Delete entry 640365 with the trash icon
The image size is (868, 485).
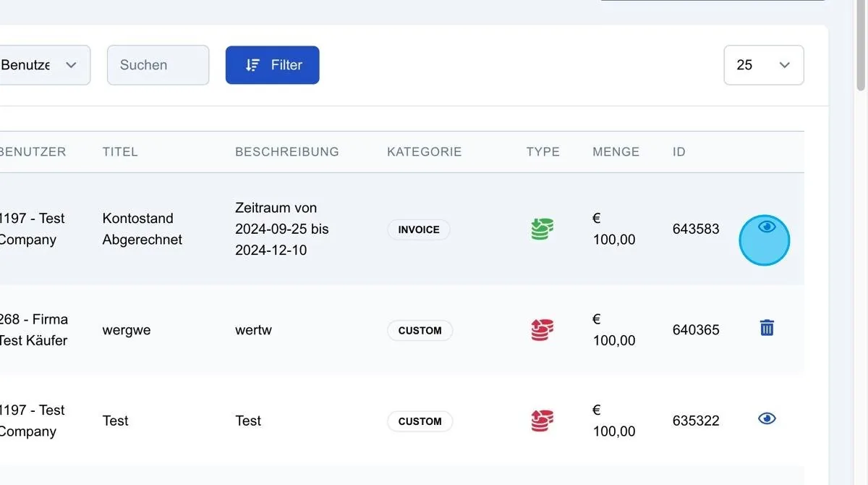(767, 328)
